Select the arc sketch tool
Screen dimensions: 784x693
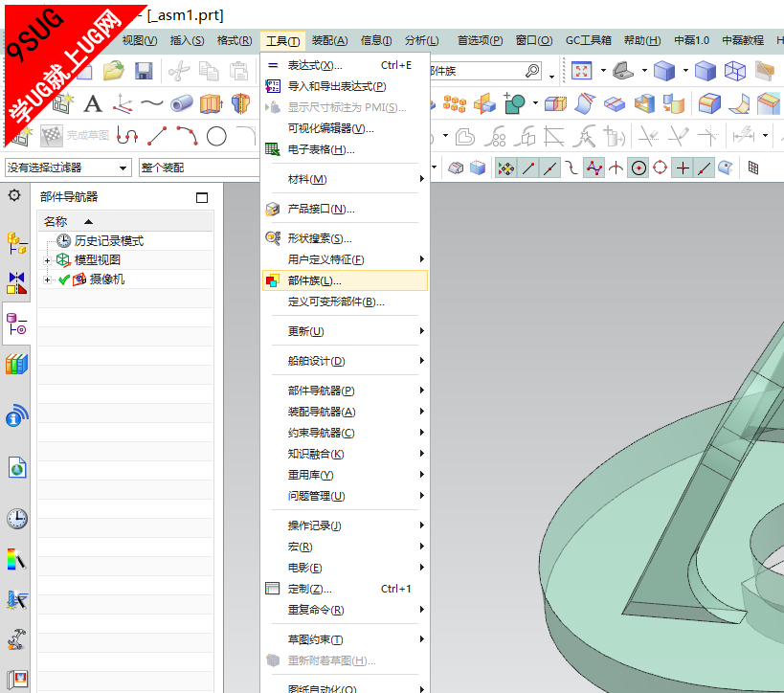[x=187, y=136]
